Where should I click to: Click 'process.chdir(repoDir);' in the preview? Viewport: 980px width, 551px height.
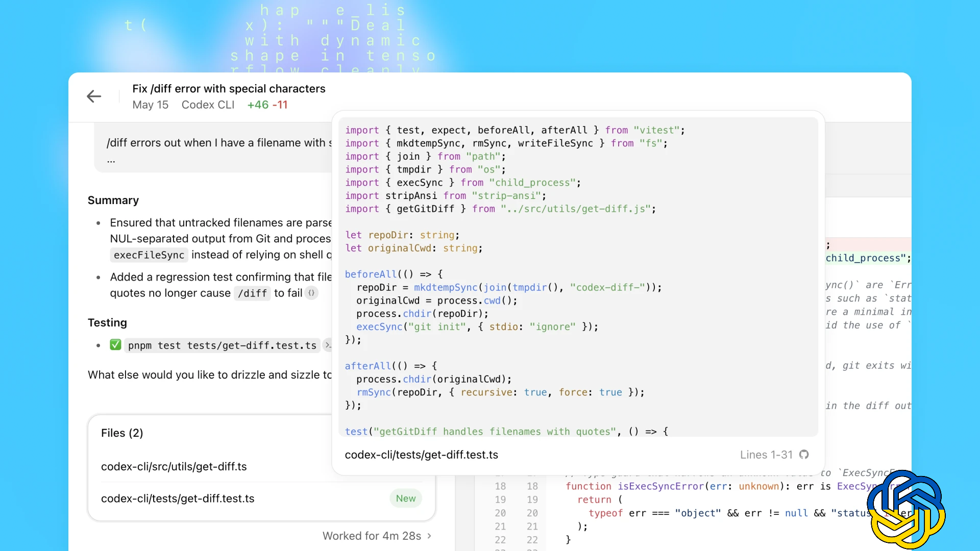(x=422, y=313)
